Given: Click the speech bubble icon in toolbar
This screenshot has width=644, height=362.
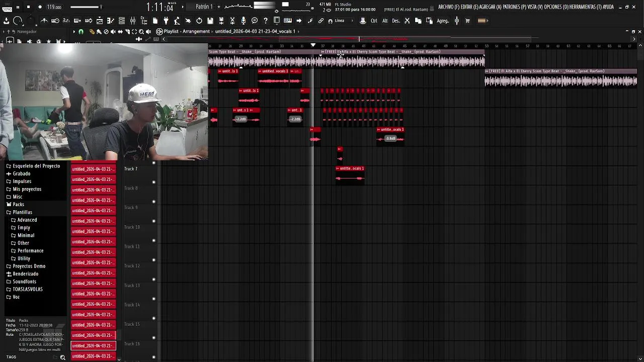Looking at the screenshot, I should [x=255, y=21].
